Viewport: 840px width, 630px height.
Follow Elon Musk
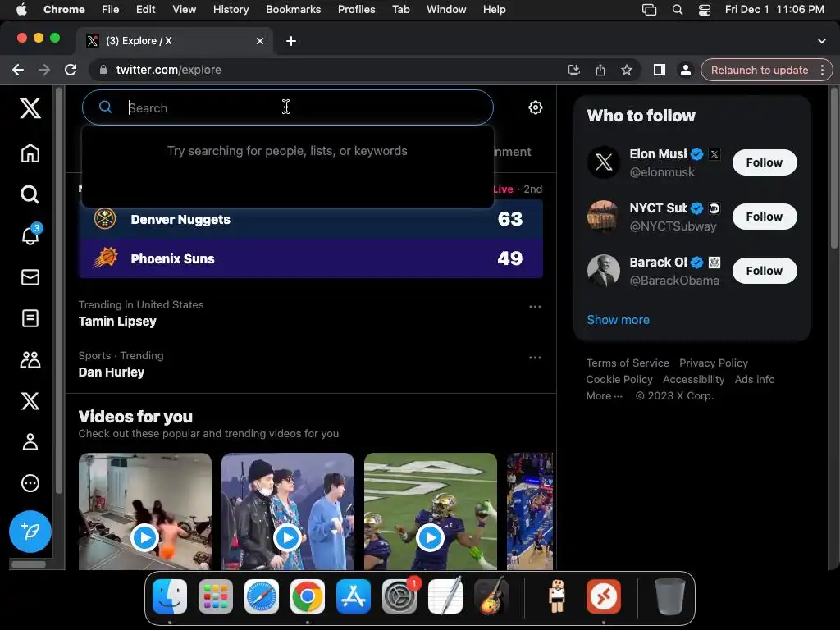(765, 162)
